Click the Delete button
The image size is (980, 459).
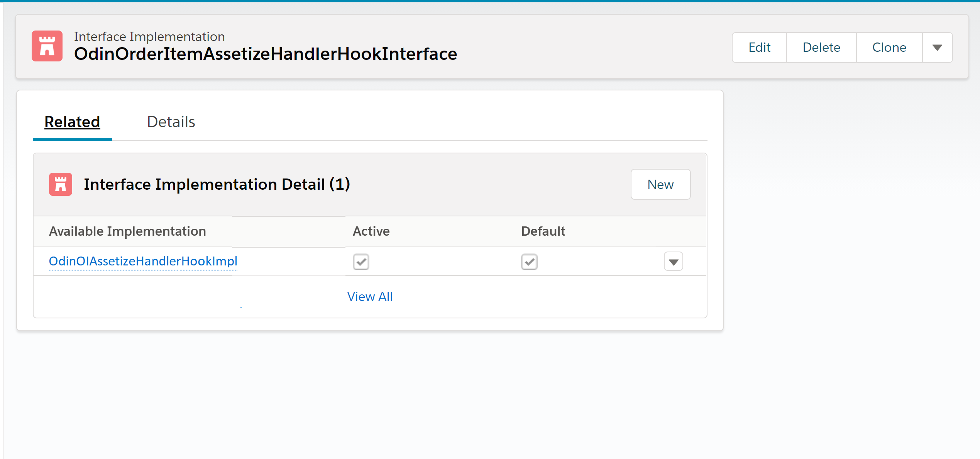click(821, 48)
